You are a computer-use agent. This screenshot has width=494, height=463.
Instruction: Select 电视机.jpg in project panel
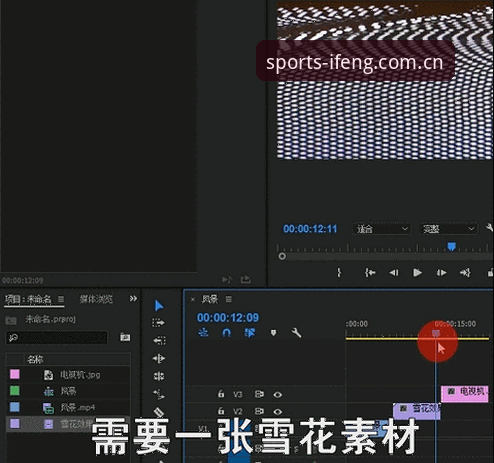(x=80, y=375)
